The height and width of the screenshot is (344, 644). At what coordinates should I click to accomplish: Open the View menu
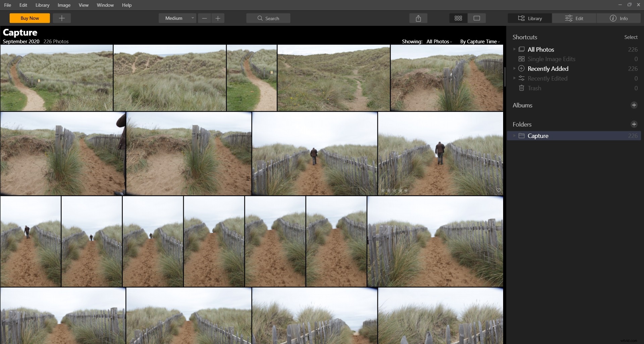pyautogui.click(x=83, y=5)
